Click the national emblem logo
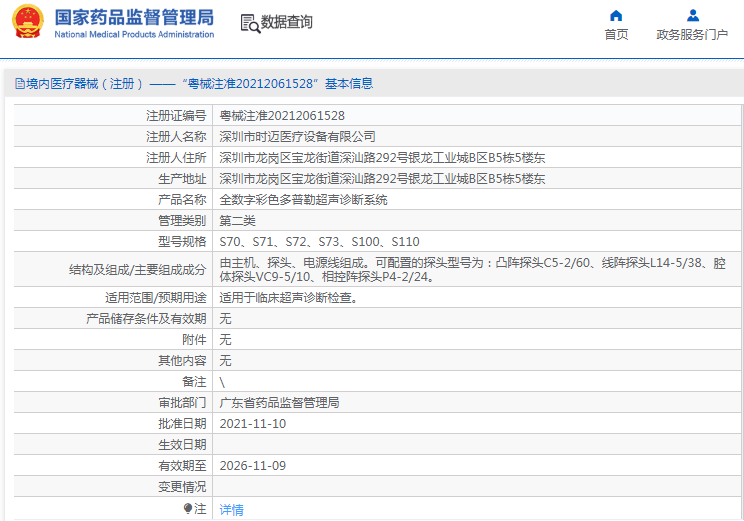 point(28,22)
